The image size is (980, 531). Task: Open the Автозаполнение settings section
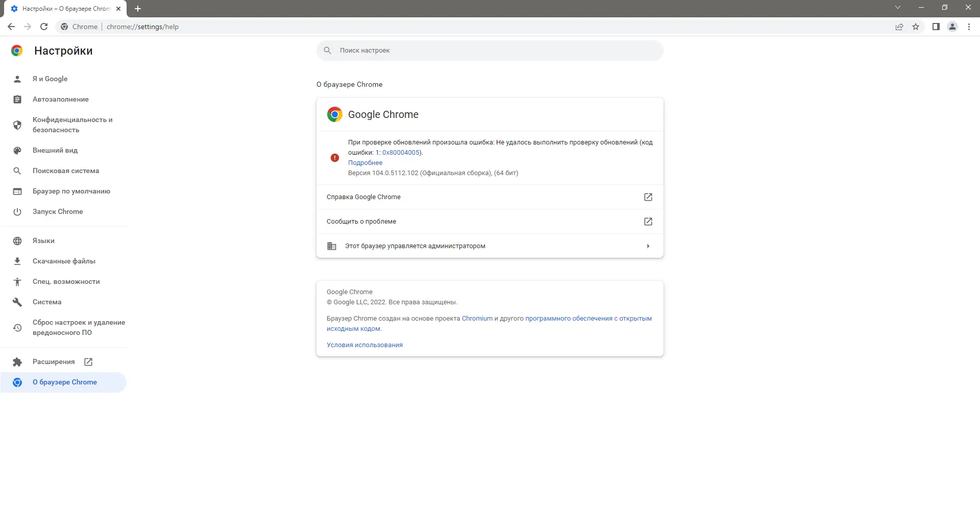(61, 99)
